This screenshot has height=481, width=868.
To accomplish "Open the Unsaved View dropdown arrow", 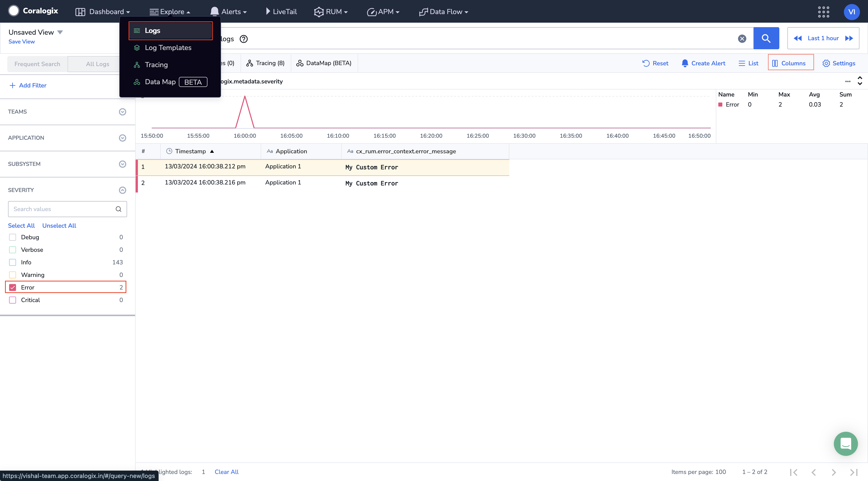I will (x=60, y=32).
